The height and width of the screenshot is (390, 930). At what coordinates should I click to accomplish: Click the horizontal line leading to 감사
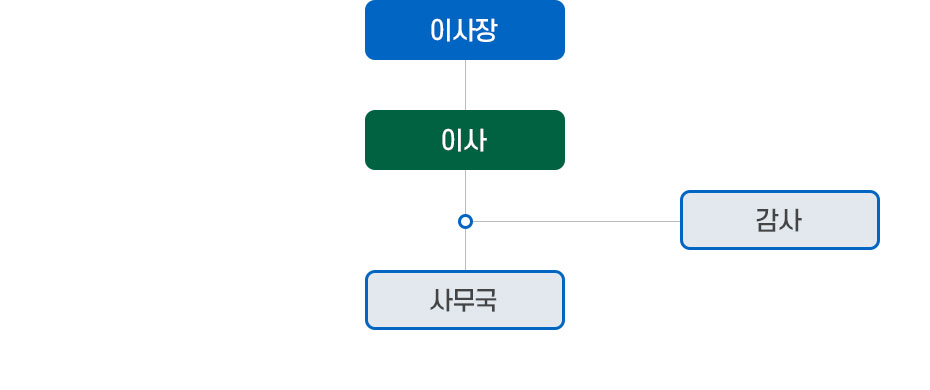pos(576,222)
